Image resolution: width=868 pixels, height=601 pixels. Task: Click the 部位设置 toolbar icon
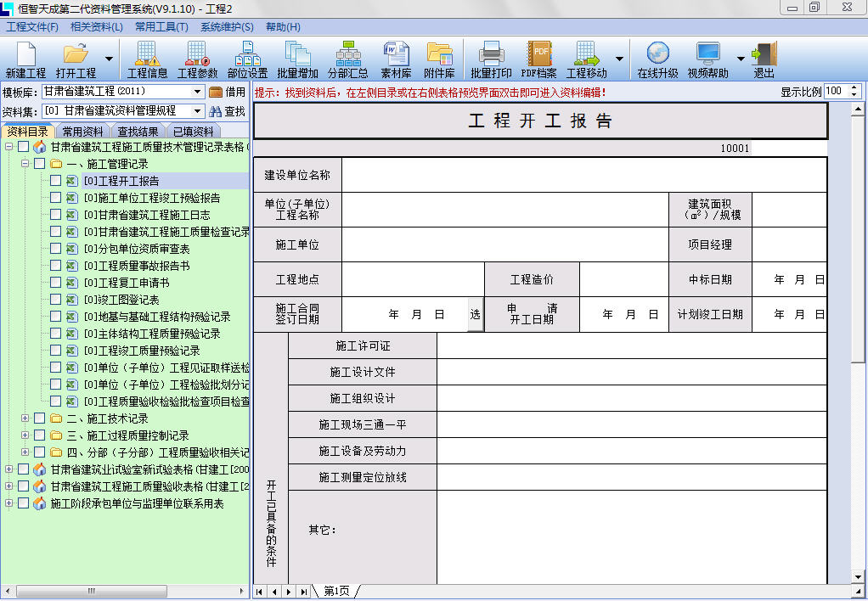247,59
